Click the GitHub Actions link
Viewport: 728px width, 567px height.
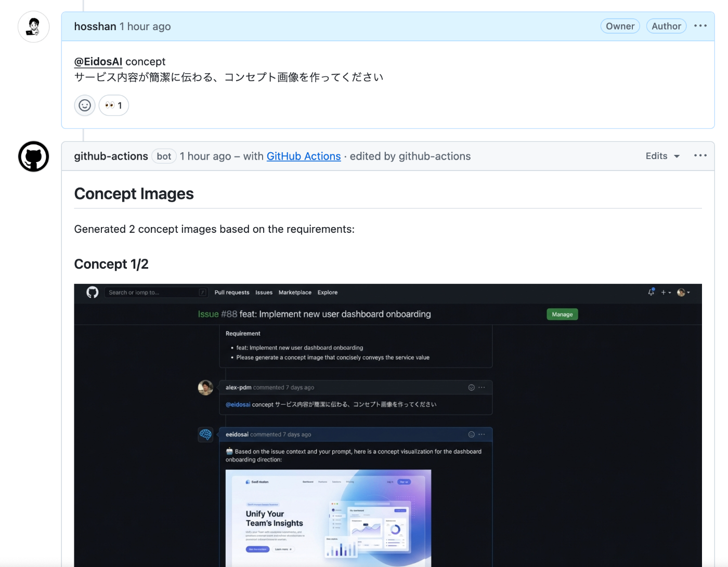tap(304, 156)
